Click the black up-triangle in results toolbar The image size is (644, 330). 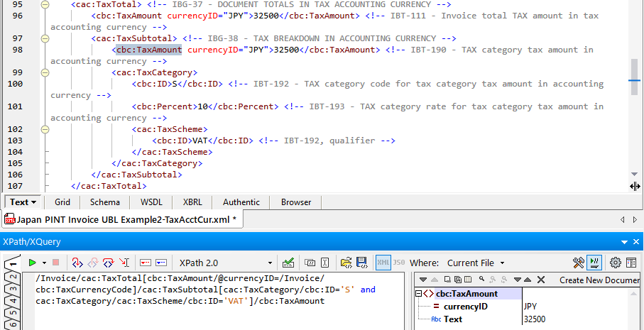point(528,280)
